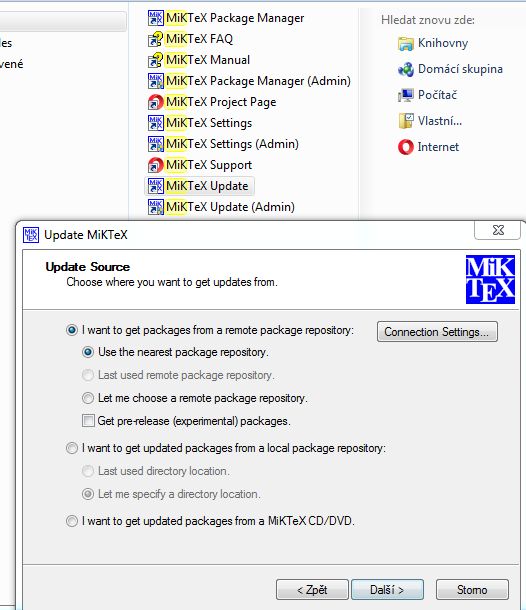The width and height of the screenshot is (526, 610).
Task: Click the MiKTeX Update (Admin) icon
Action: pyautogui.click(x=156, y=207)
